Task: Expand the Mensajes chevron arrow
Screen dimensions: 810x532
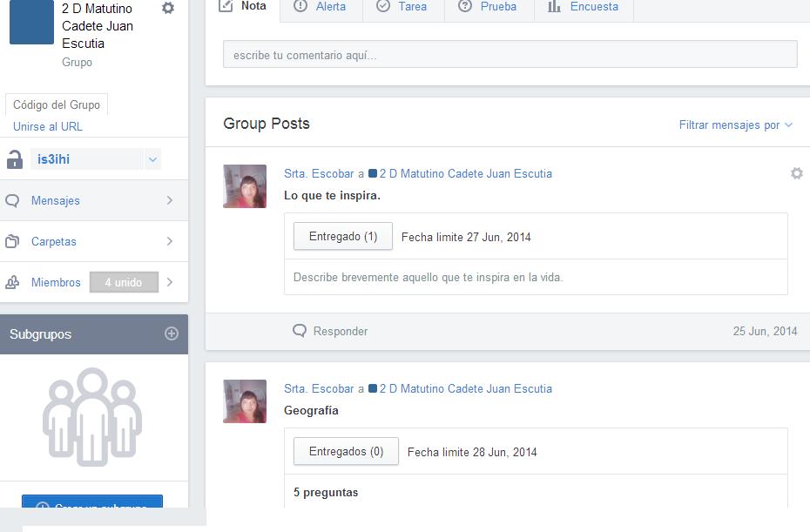Action: click(x=169, y=200)
